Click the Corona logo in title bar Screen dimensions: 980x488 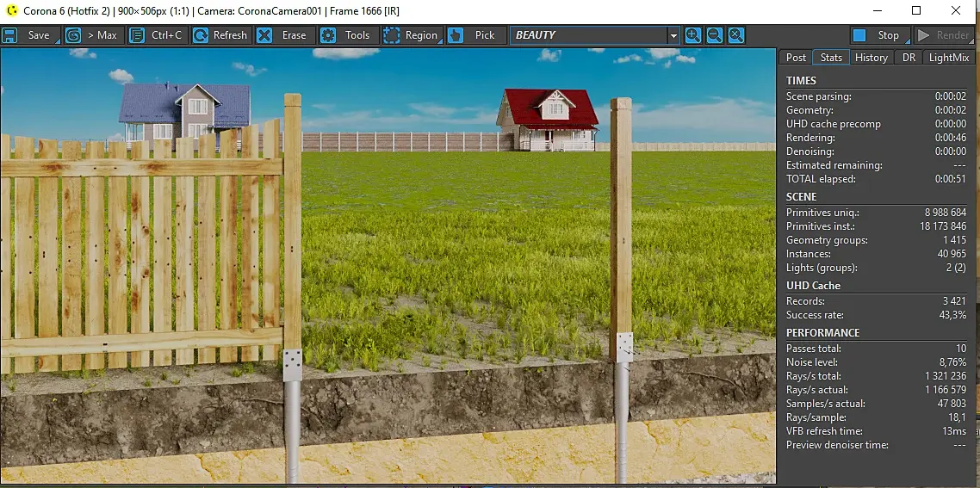click(11, 10)
